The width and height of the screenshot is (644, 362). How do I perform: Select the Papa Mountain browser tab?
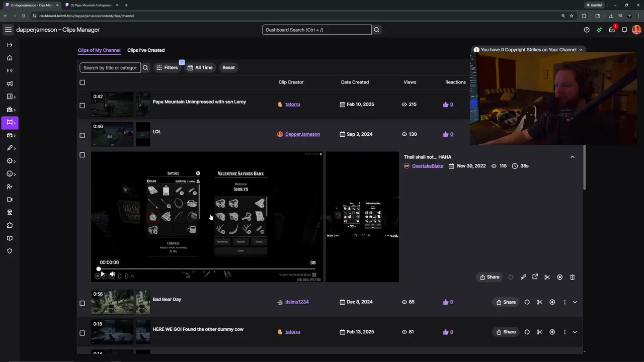coord(91,5)
